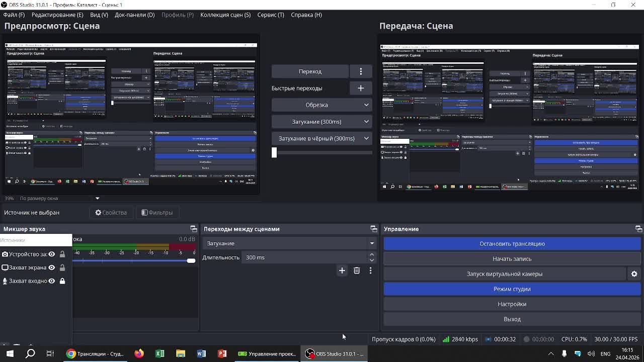The width and height of the screenshot is (644, 362).
Task: Open the preview scaling dropdown arrow
Action: click(x=98, y=199)
